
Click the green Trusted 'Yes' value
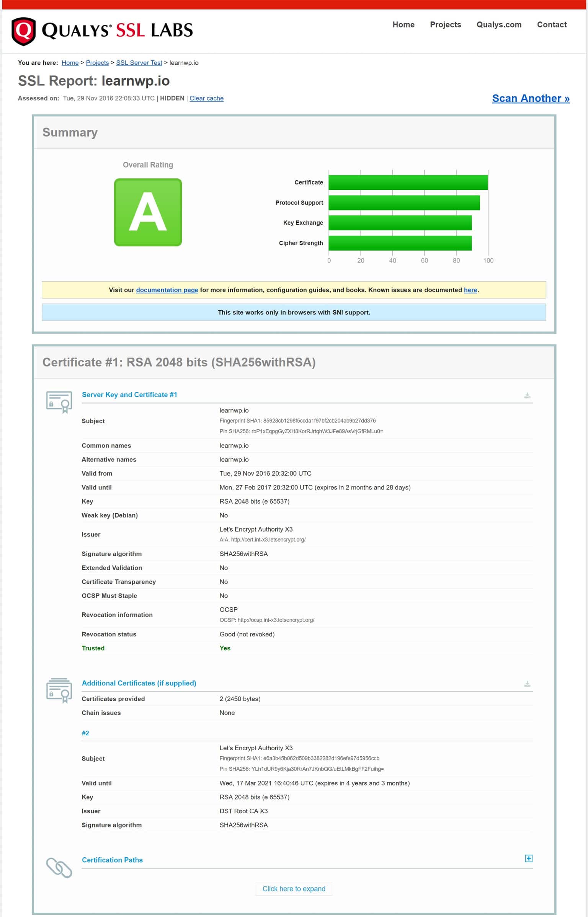(225, 648)
